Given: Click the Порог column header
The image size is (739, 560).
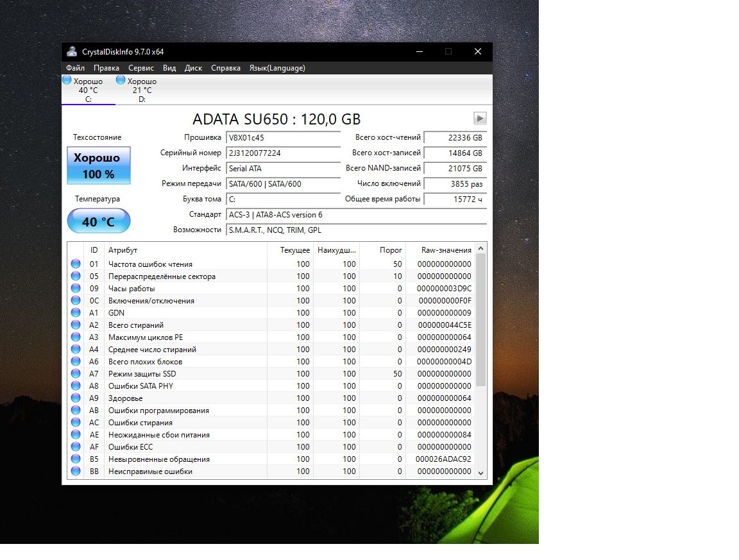Looking at the screenshot, I should 383,250.
